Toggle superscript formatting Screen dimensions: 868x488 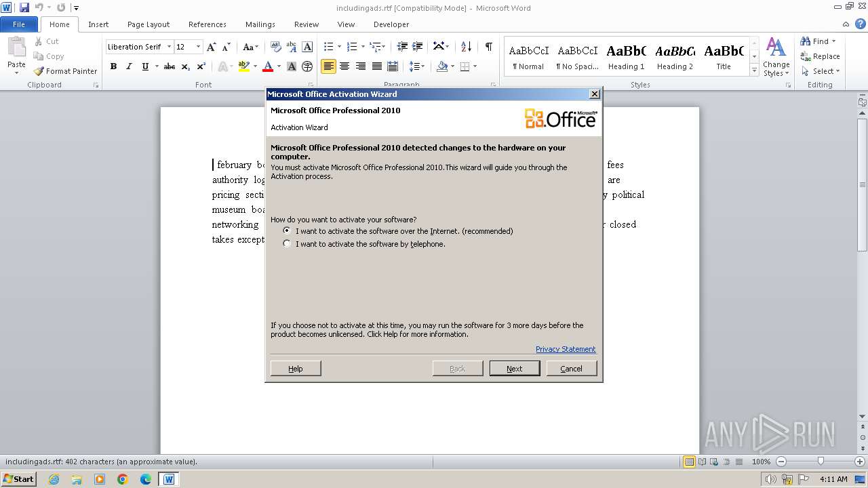[201, 66]
